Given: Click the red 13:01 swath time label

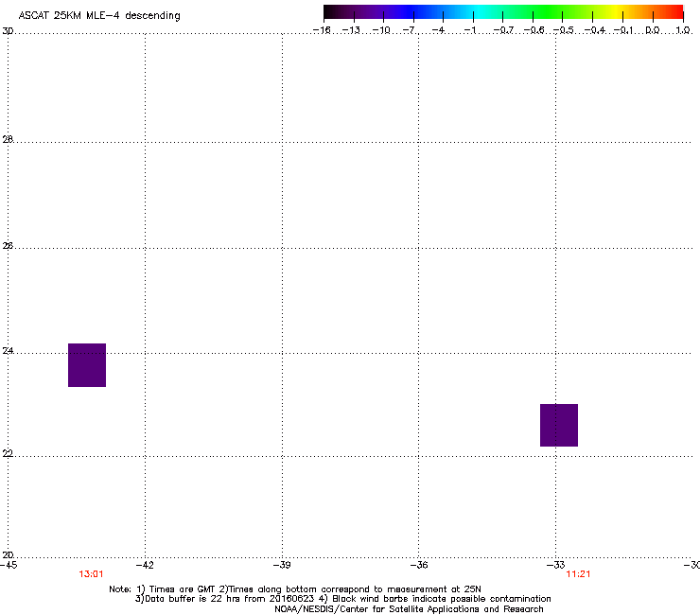Looking at the screenshot, I should 91,574.
